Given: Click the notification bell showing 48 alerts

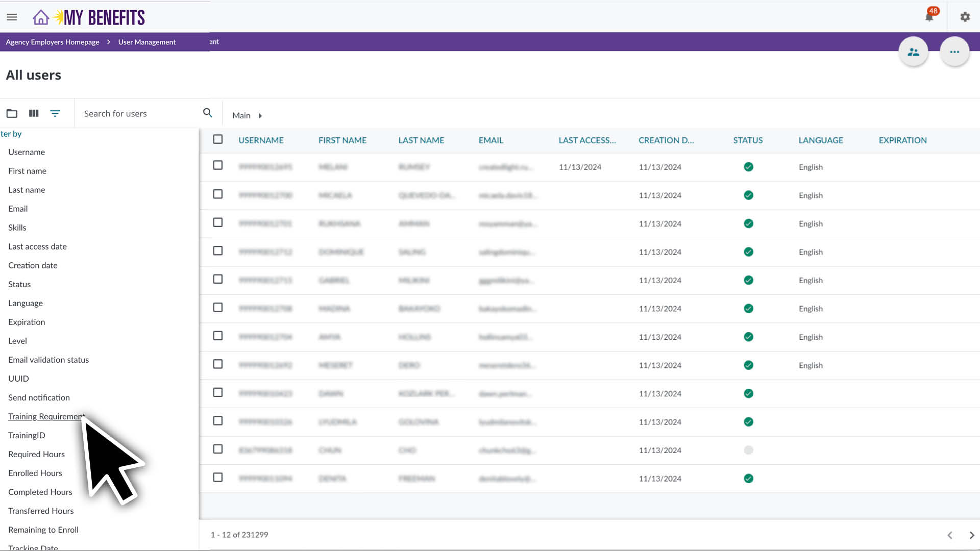Looking at the screenshot, I should [929, 16].
